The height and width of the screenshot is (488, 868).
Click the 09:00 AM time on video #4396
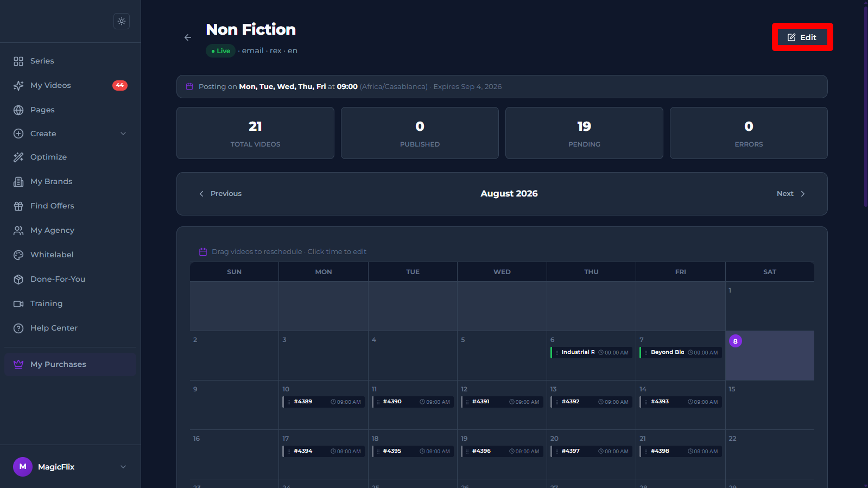pos(524,452)
